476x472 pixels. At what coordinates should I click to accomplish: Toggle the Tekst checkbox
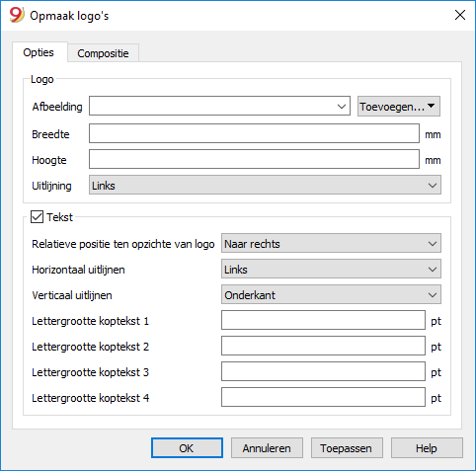pyautogui.click(x=37, y=217)
